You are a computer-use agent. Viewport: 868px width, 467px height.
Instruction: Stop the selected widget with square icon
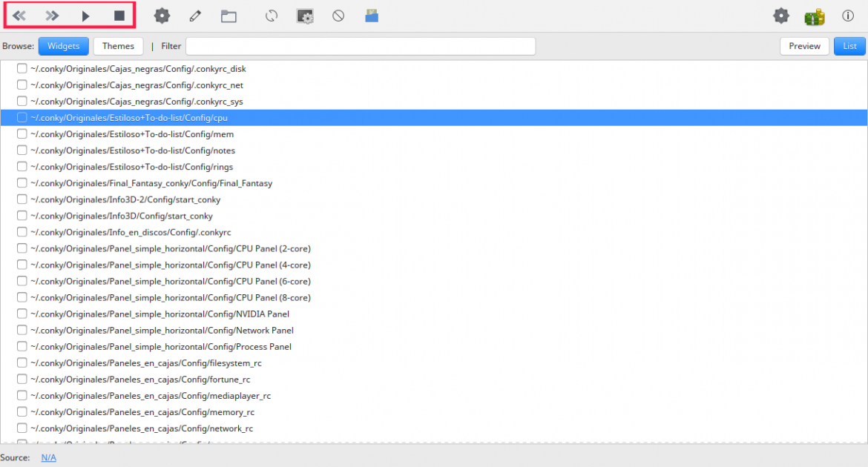pos(119,16)
